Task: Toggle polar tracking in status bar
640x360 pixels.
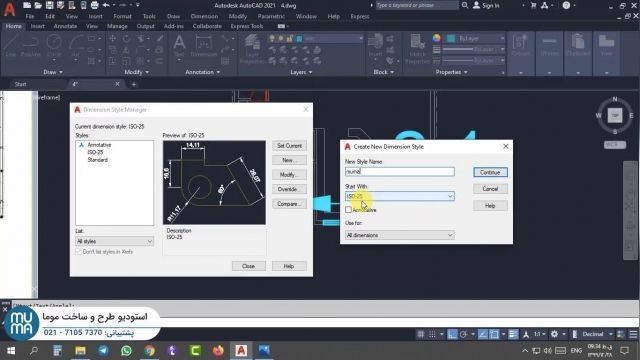Action: pyautogui.click(x=463, y=334)
